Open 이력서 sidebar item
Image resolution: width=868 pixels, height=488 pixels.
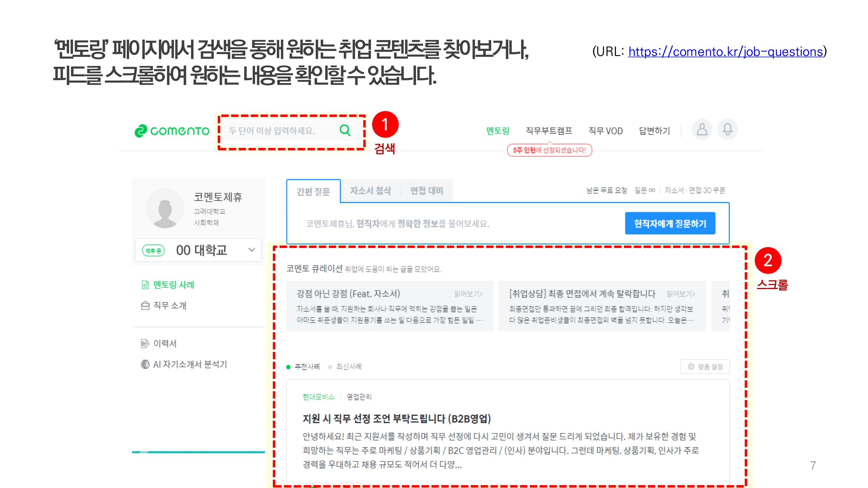point(164,343)
